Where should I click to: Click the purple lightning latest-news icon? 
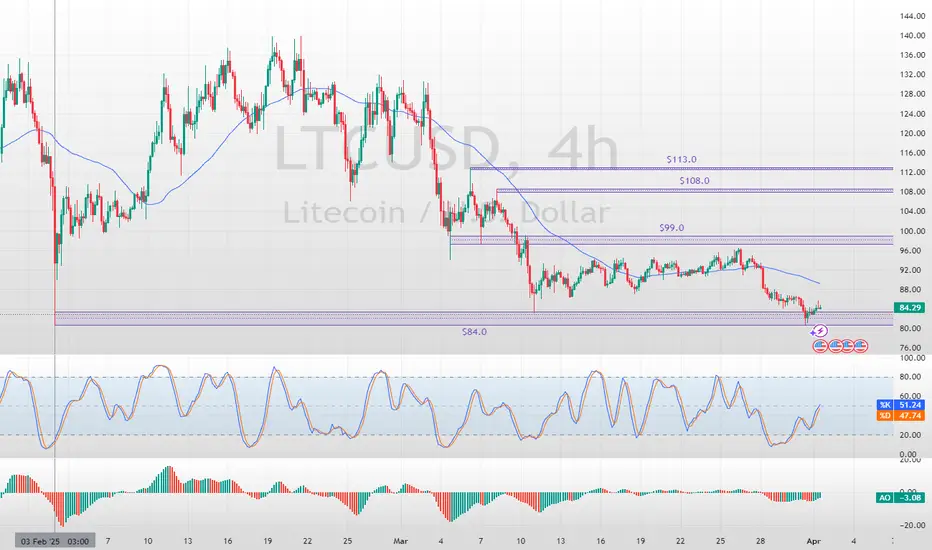point(819,331)
